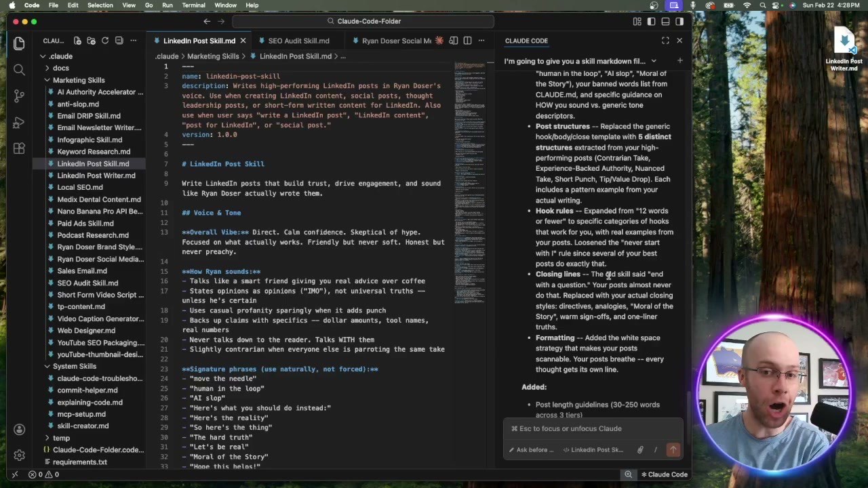This screenshot has width=868, height=488.
Task: Click 'Marketing Skills' in the breadcrumb
Action: (x=213, y=56)
